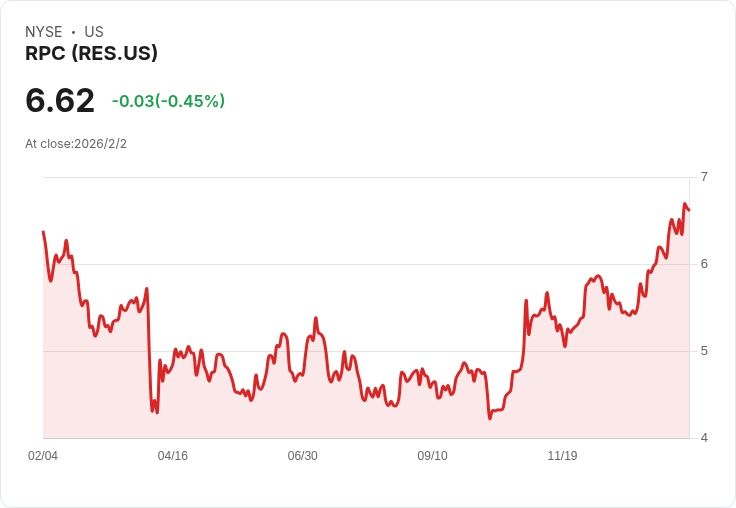The image size is (736, 508).
Task: Select the 09/10 date axis label
Action: (x=432, y=456)
